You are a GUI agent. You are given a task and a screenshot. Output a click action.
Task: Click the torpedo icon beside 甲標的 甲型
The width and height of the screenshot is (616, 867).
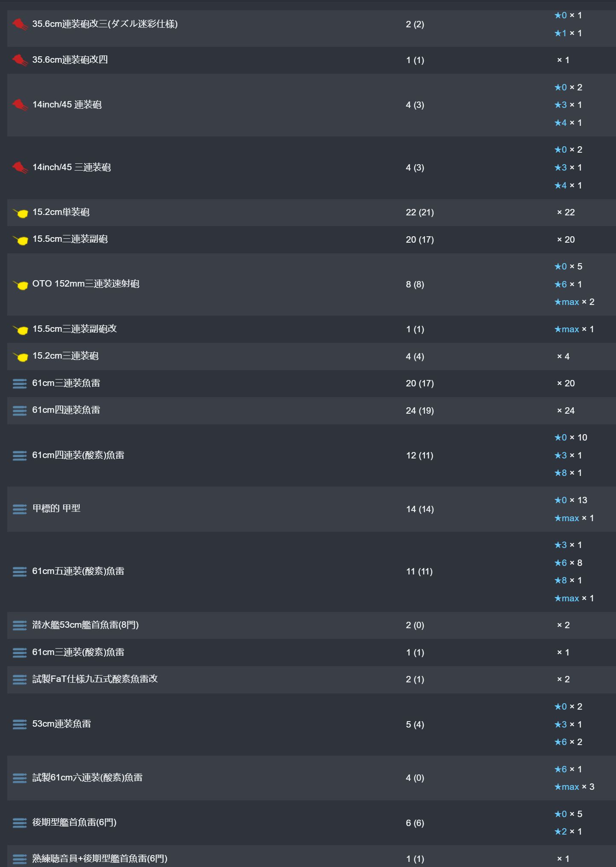(x=20, y=509)
